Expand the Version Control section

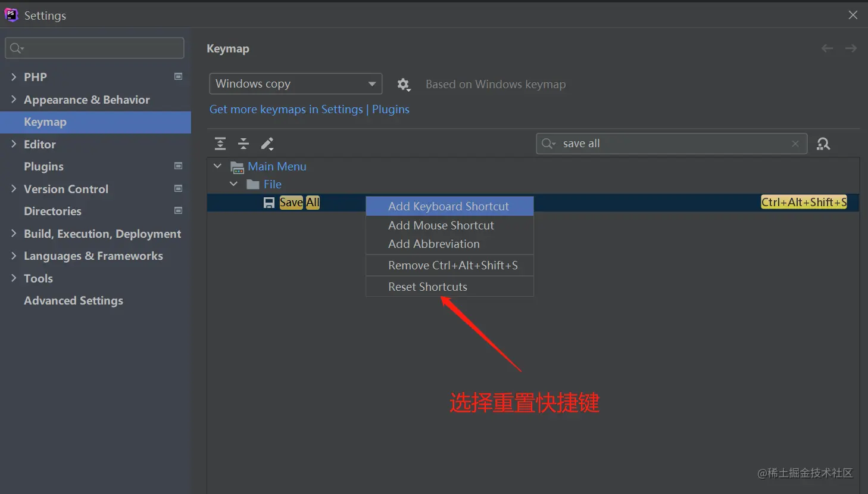click(x=14, y=189)
